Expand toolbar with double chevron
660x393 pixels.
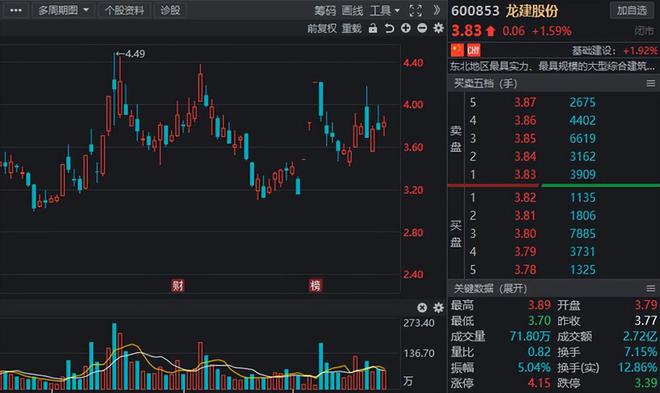pos(437,10)
